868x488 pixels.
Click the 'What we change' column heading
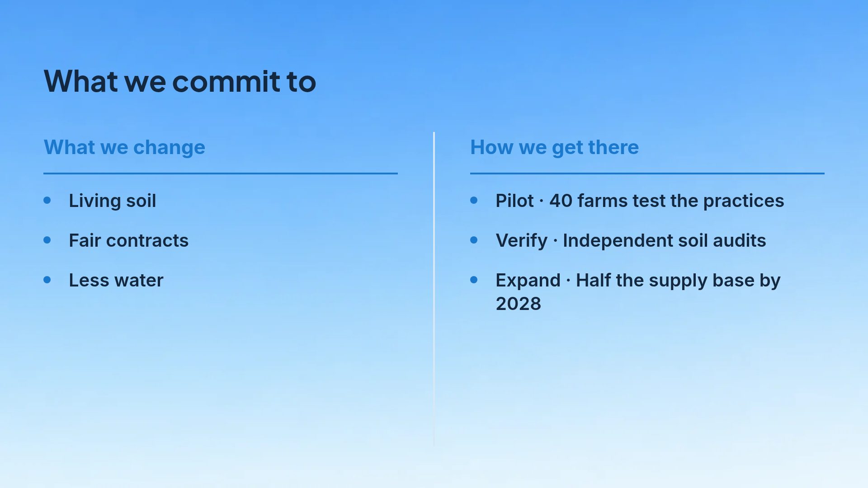pos(124,147)
